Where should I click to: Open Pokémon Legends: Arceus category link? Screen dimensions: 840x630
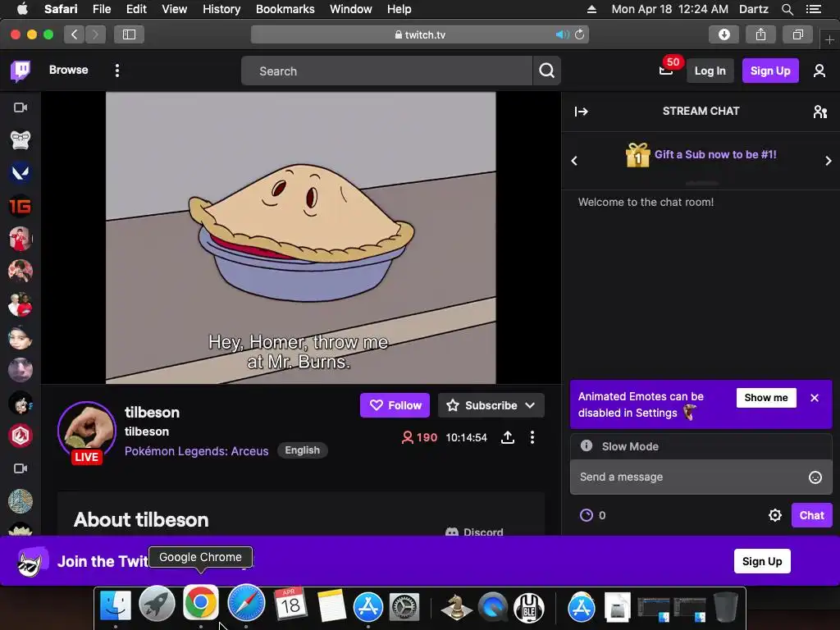tap(197, 451)
